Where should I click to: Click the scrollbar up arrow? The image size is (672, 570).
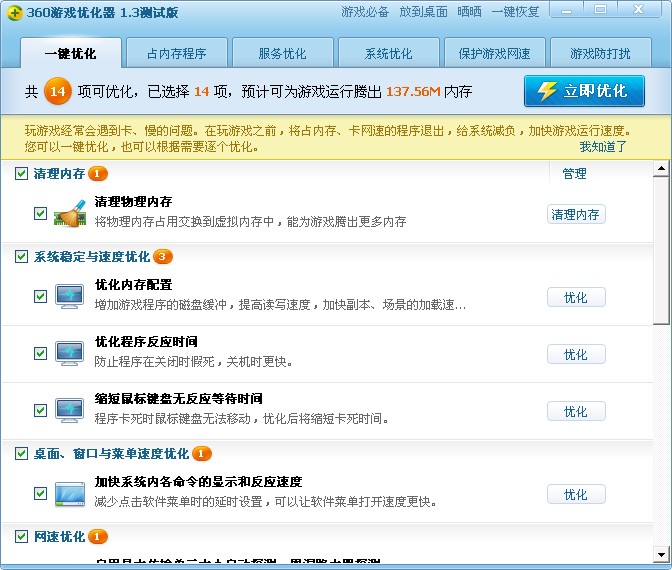point(661,168)
